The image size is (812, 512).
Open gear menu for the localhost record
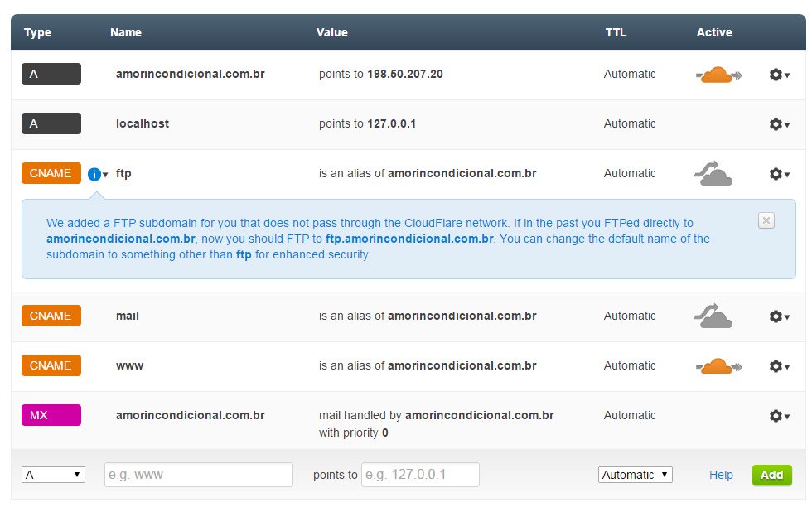point(779,124)
